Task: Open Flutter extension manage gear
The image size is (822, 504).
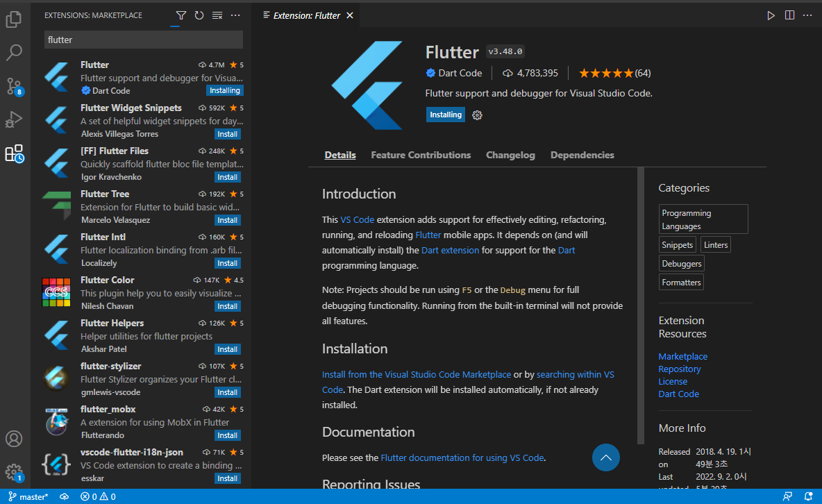Action: click(x=477, y=115)
